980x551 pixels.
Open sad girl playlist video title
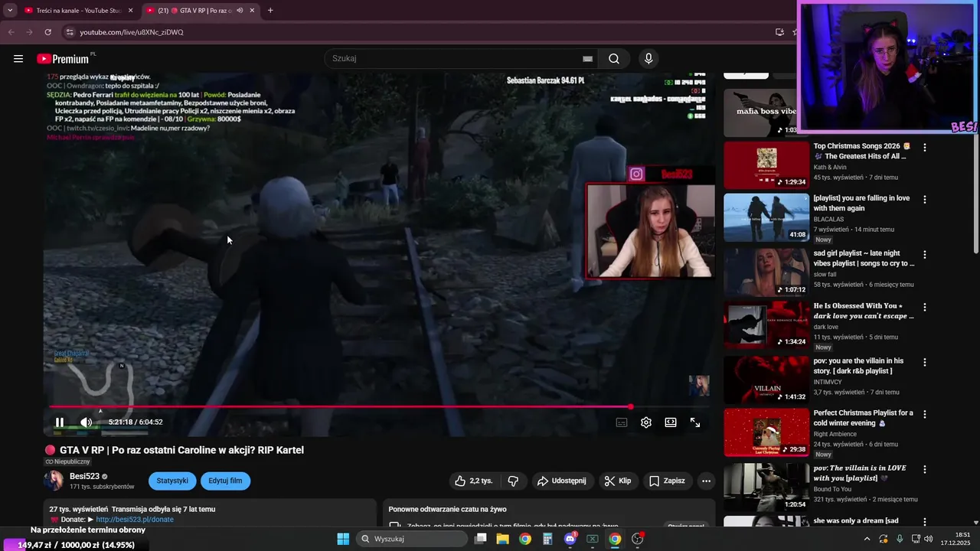[x=864, y=259]
